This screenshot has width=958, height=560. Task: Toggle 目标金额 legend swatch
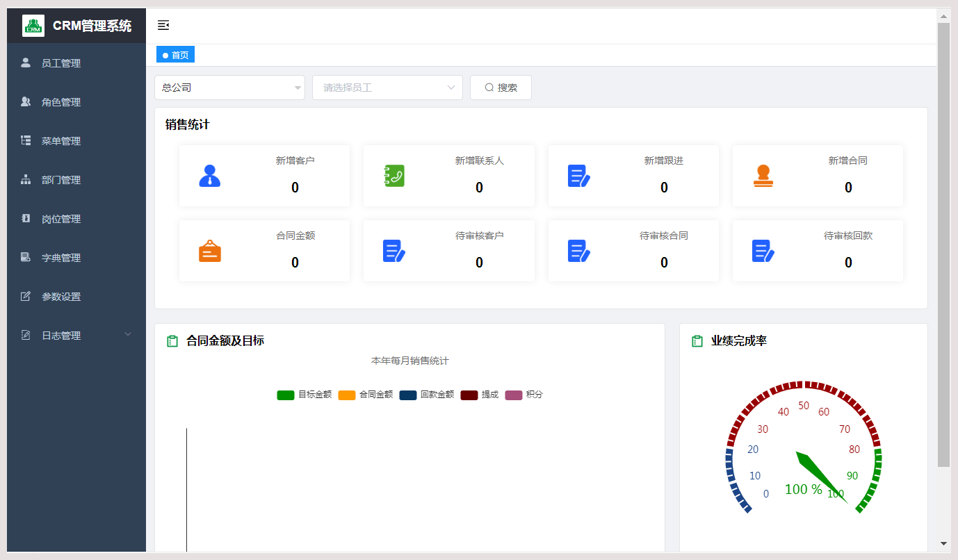(x=286, y=395)
